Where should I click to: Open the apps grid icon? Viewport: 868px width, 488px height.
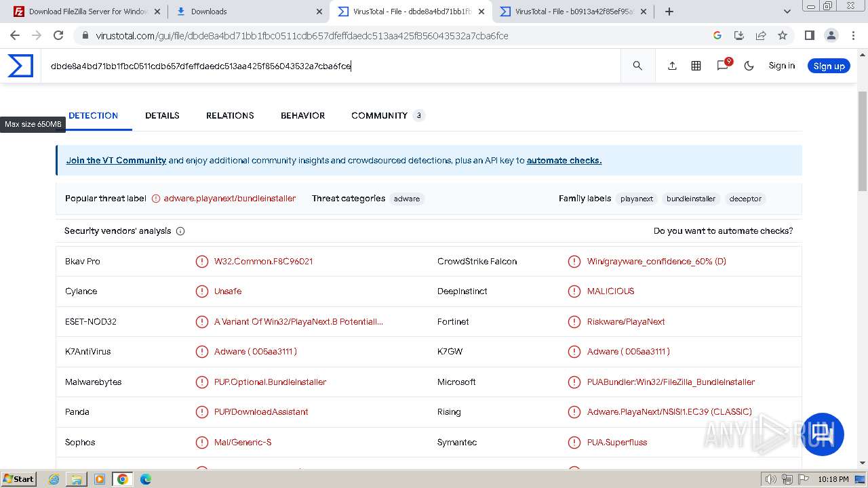[x=696, y=66]
